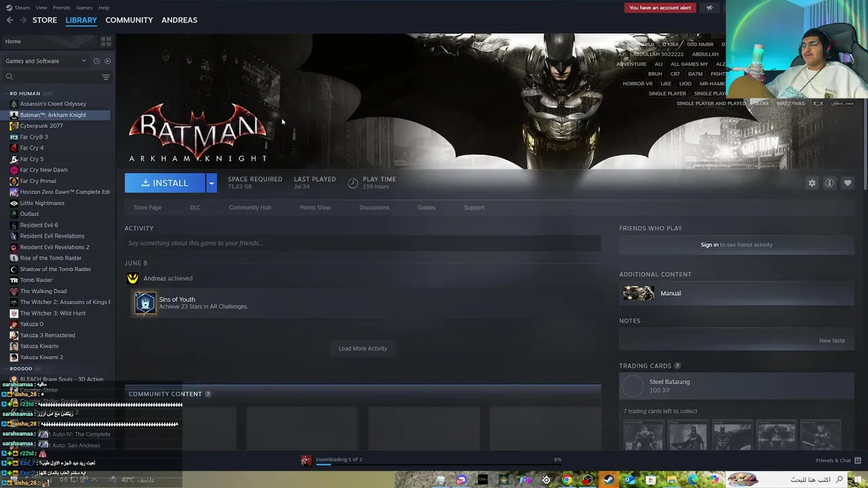The height and width of the screenshot is (488, 868).
Task: Open the Games menu
Action: [84, 7]
